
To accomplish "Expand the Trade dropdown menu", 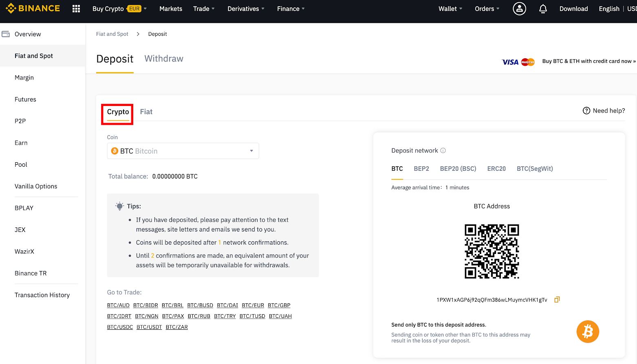I will (x=204, y=9).
